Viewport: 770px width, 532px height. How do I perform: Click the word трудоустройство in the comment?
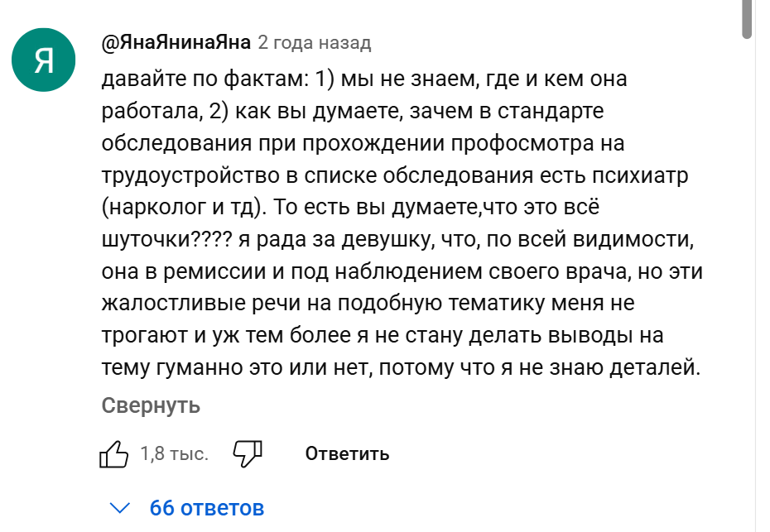click(x=190, y=175)
